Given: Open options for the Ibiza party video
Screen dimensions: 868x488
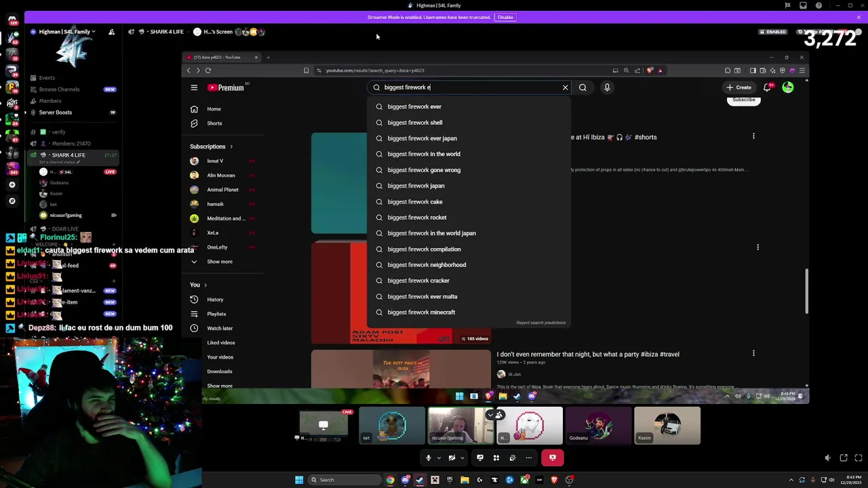Looking at the screenshot, I should coord(753,353).
